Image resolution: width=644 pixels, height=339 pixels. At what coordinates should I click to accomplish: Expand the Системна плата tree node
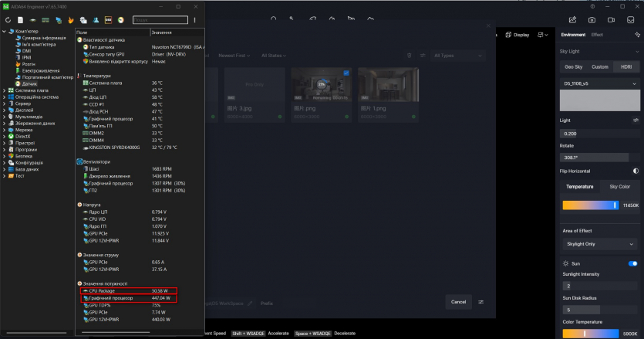tap(4, 90)
